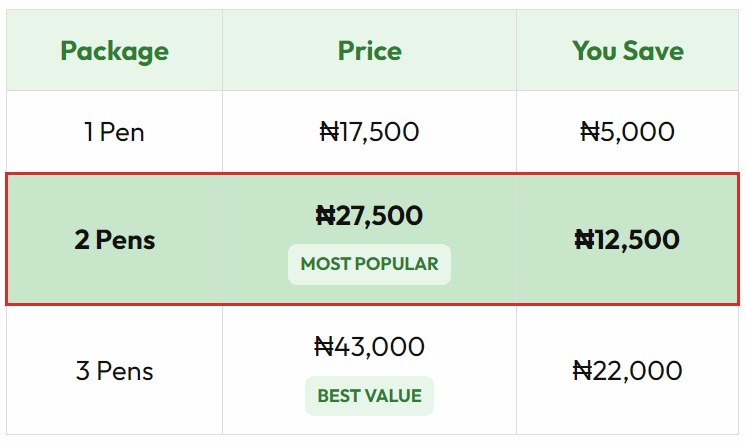Image resolution: width=747 pixels, height=442 pixels.
Task: Click the Package column header
Action: click(114, 51)
